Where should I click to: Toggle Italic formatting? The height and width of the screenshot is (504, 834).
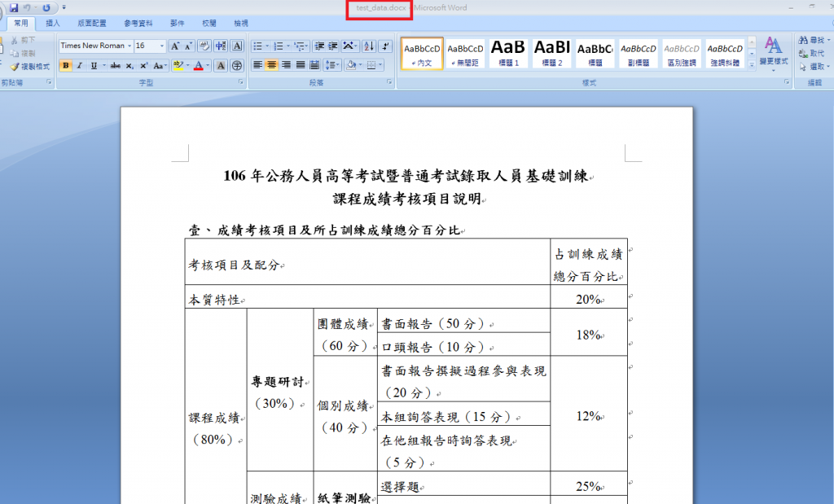pos(79,65)
